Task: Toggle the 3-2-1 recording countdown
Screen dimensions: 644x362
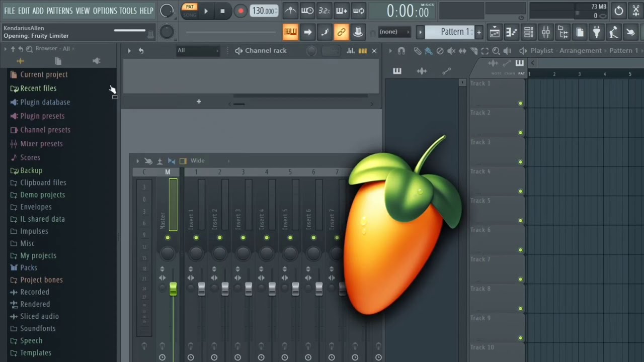Action: (325, 11)
